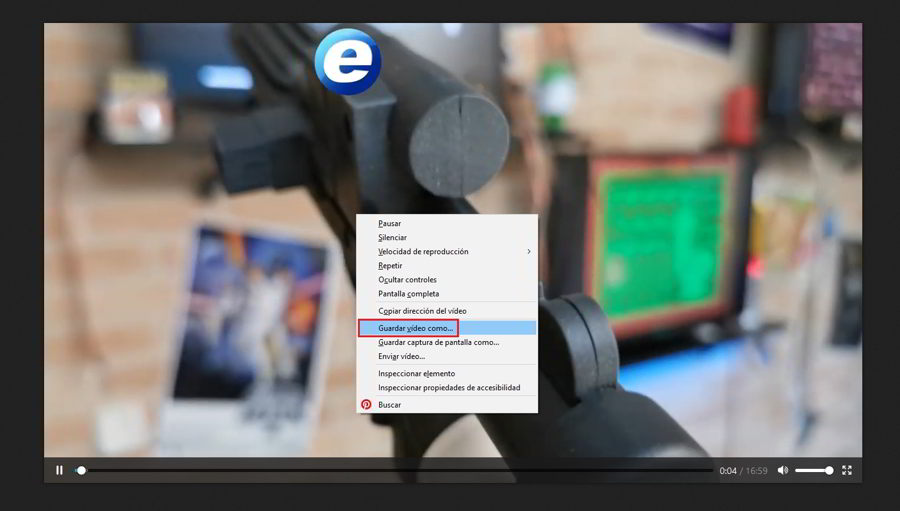Open Inspeccionar propiedades de accesibilidad
The height and width of the screenshot is (511, 900).
coord(448,387)
